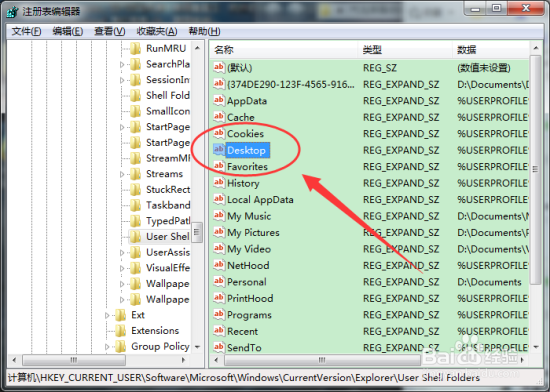
Task: Click the string icon beside Desktop
Action: click(219, 150)
